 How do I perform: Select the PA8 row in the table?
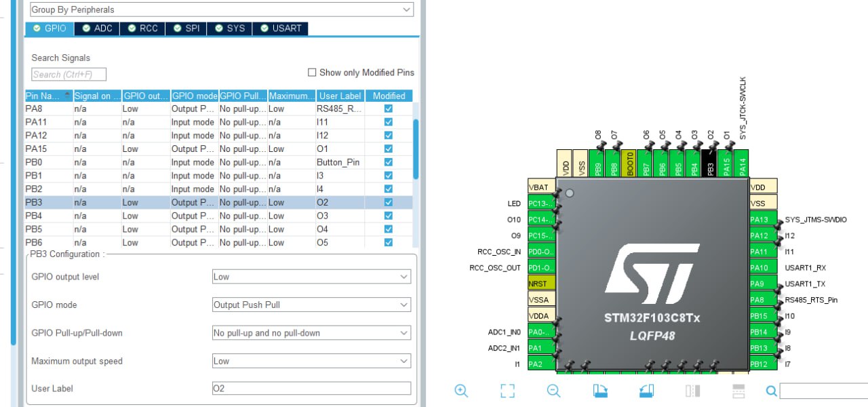coord(218,109)
